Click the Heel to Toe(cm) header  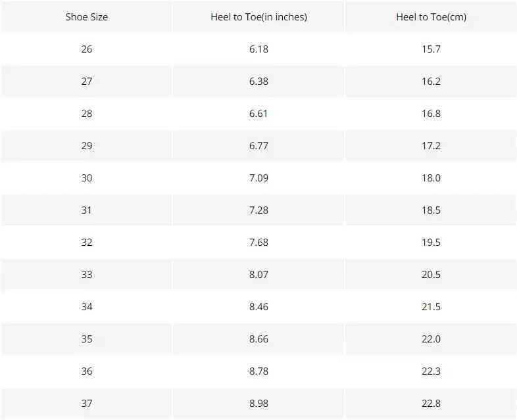[x=431, y=17]
